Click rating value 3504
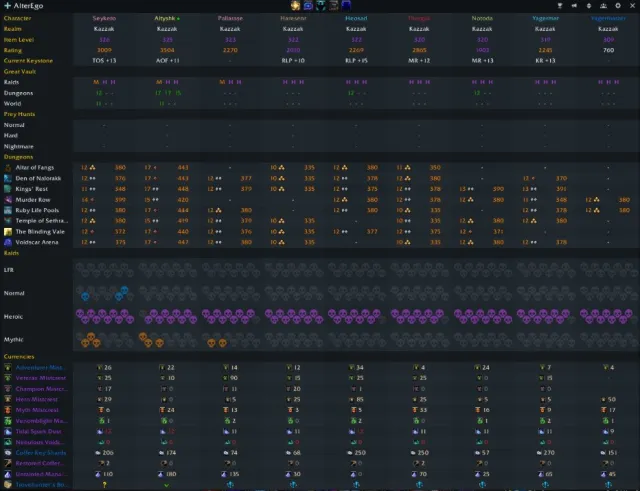 (167, 50)
